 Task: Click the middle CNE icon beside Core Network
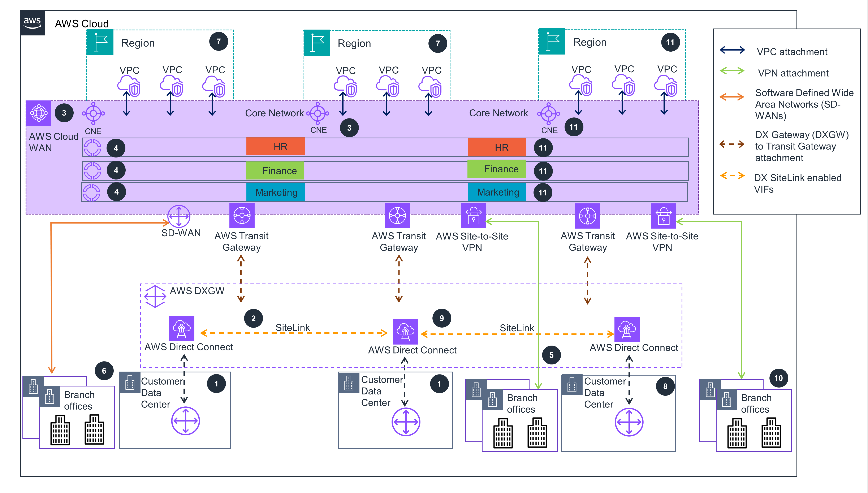point(318,113)
